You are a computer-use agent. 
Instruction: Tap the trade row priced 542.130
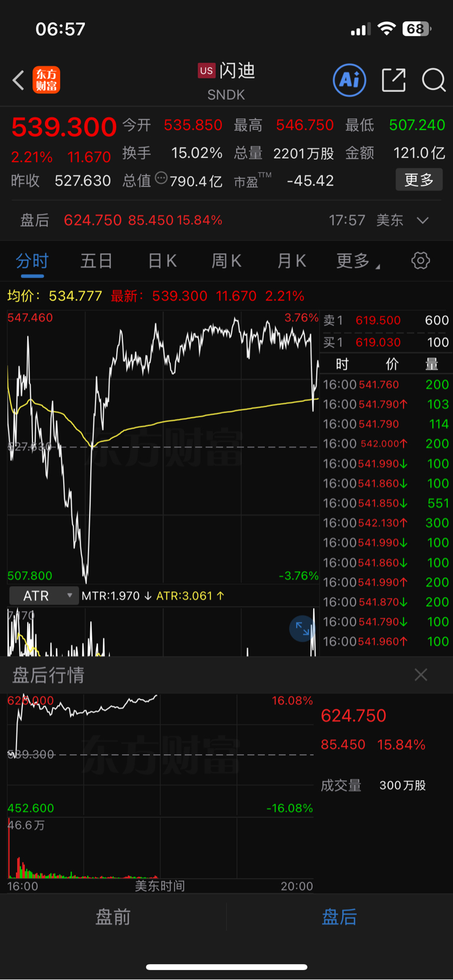click(x=386, y=523)
